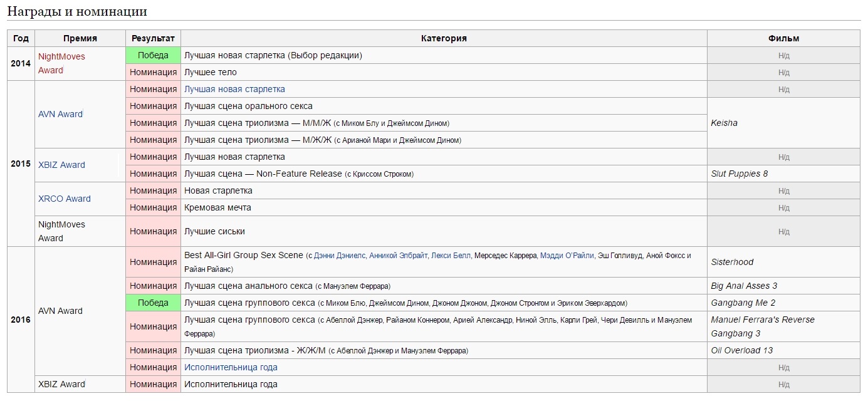Click the 'Sisterhood' film cell
This screenshot has height=406, width=868.
(783, 262)
